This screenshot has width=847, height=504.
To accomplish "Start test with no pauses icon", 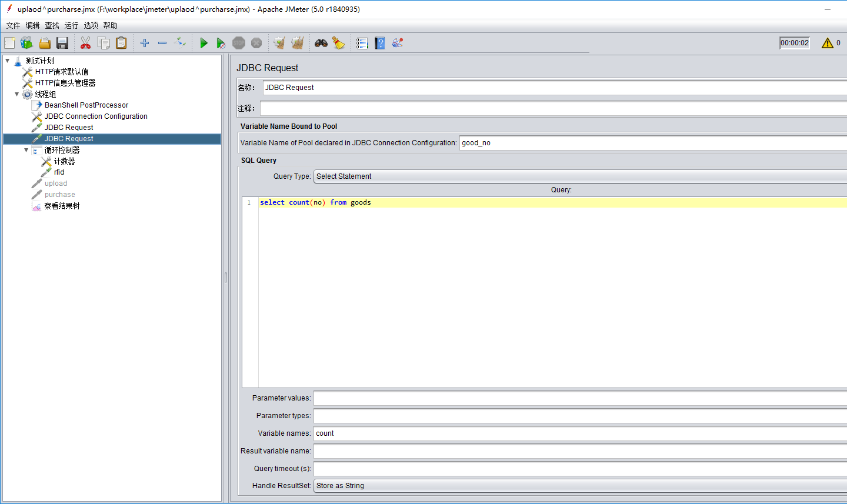I will [221, 43].
